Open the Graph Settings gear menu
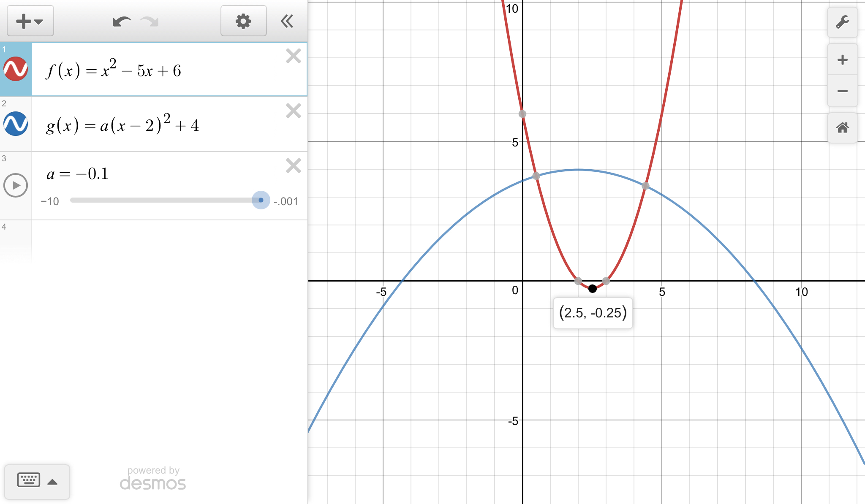865x504 pixels. 243,21
